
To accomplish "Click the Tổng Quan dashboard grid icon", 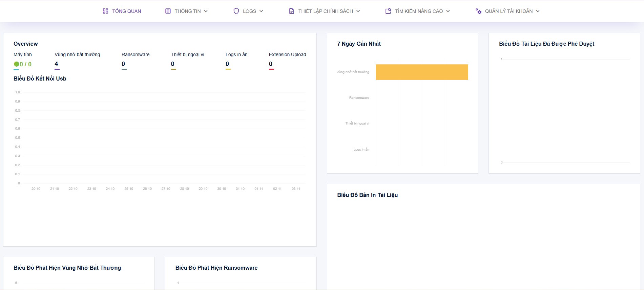I will 105,11.
